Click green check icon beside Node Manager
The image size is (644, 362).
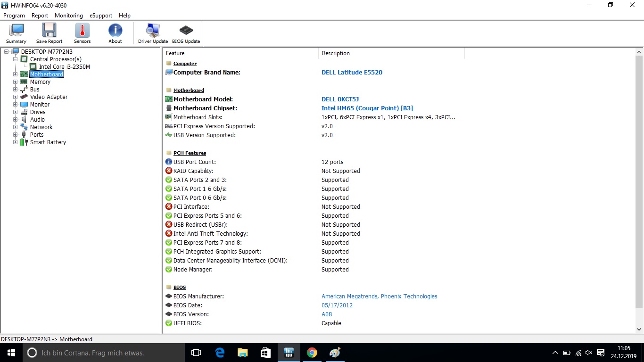click(169, 270)
